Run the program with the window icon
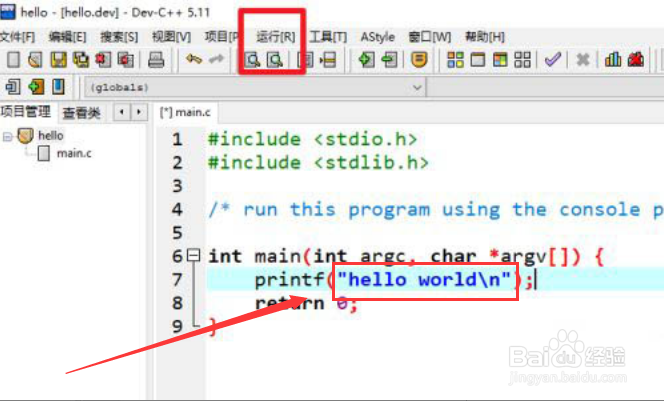Image resolution: width=664 pixels, height=401 pixels. point(478,60)
